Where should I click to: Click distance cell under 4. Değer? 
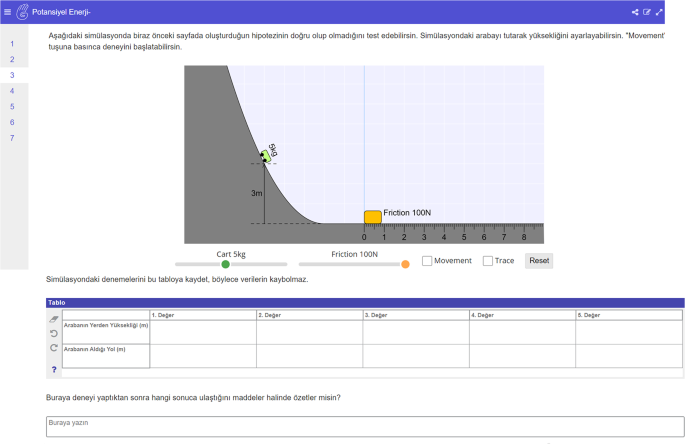(523, 356)
